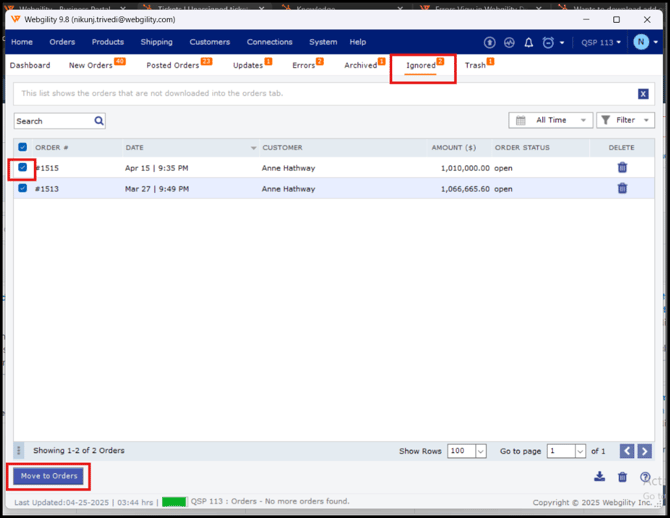Open the help question mark icon

point(645,477)
